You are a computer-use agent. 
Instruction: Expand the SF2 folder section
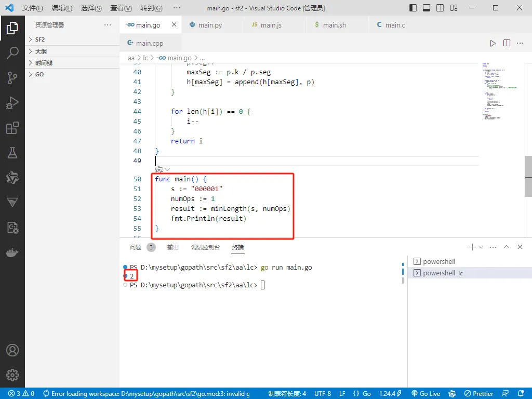pyautogui.click(x=72, y=39)
